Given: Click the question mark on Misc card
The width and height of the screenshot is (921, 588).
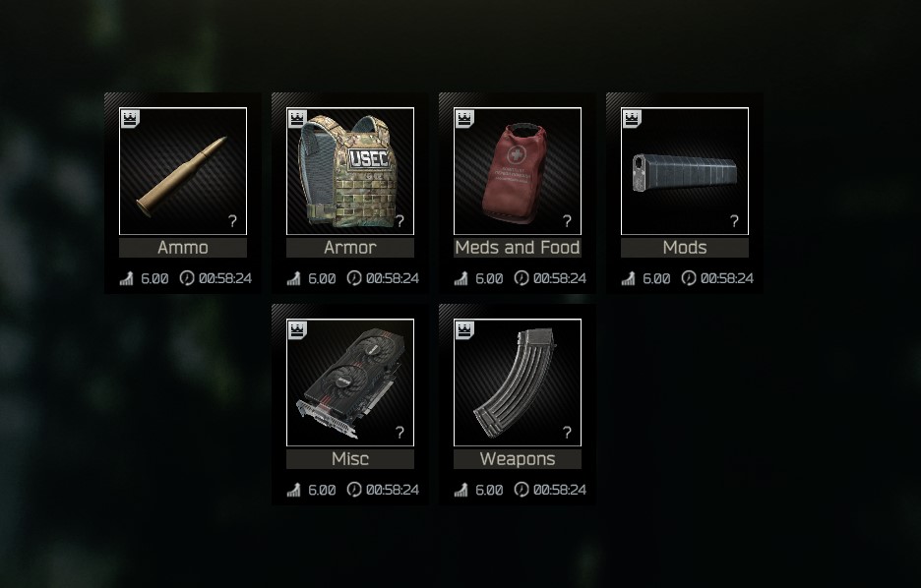Looking at the screenshot, I should [x=400, y=433].
